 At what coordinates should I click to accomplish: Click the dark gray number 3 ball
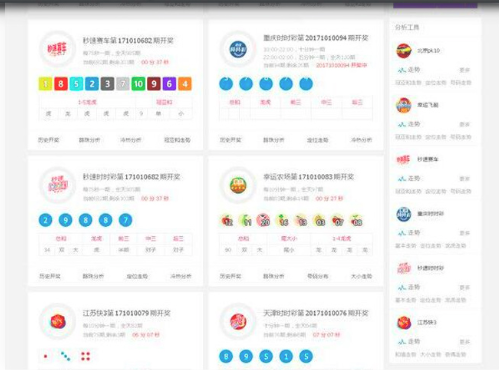107,84
